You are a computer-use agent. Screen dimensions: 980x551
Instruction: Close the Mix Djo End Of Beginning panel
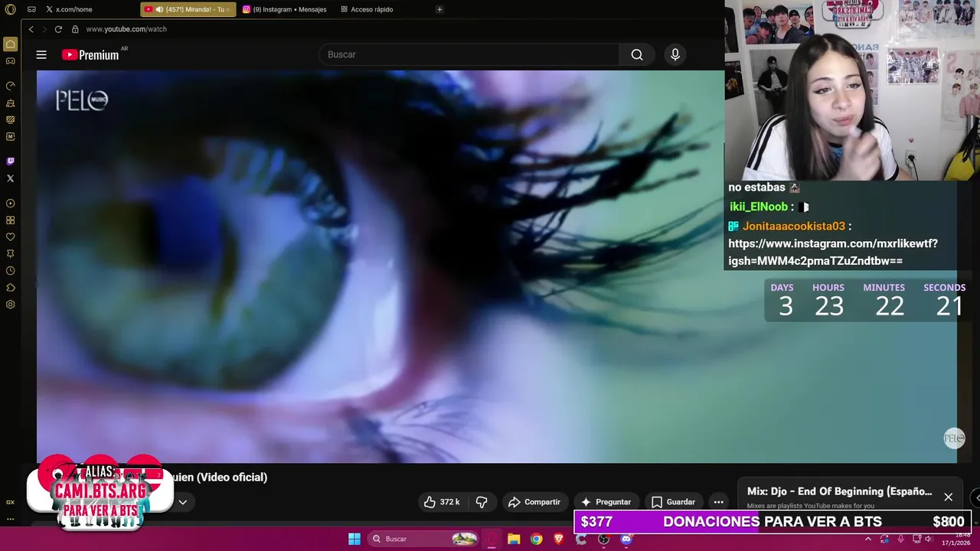948,497
